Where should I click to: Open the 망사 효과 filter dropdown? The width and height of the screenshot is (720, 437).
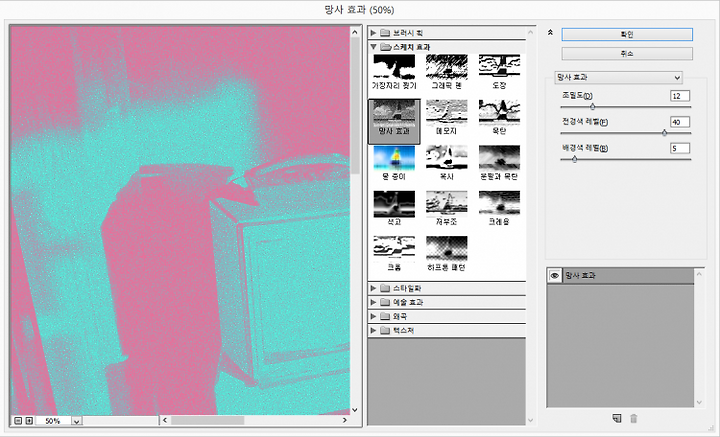tap(618, 78)
